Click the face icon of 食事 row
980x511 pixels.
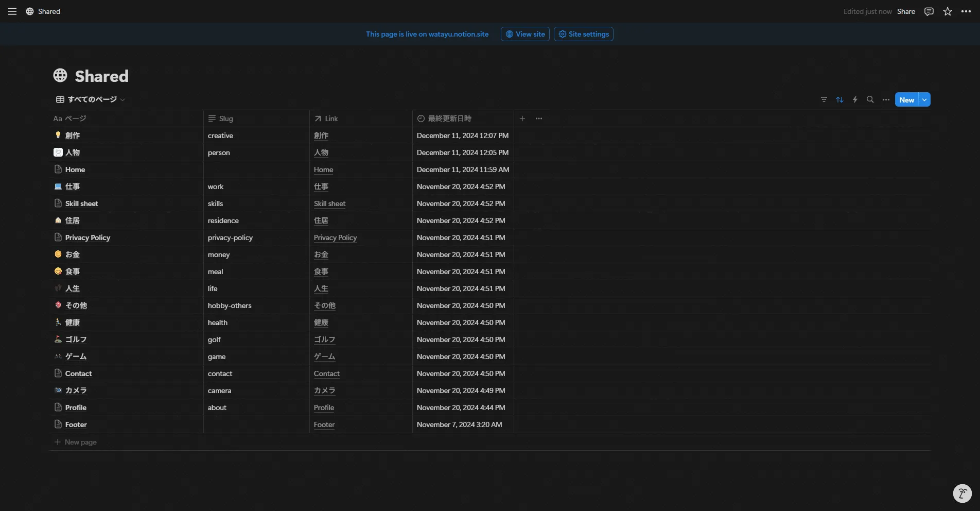coord(58,271)
